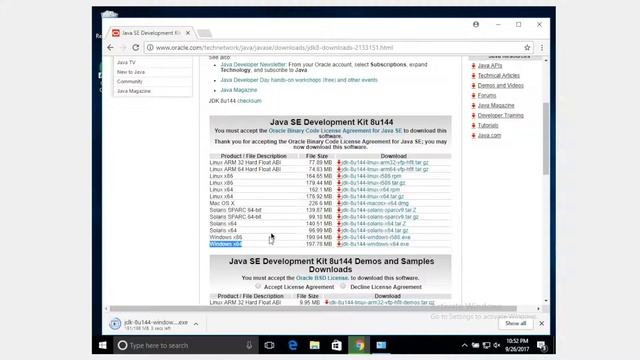This screenshot has height=360, width=640.
Task: Open Java Magazine link in See also list
Action: 239,90
